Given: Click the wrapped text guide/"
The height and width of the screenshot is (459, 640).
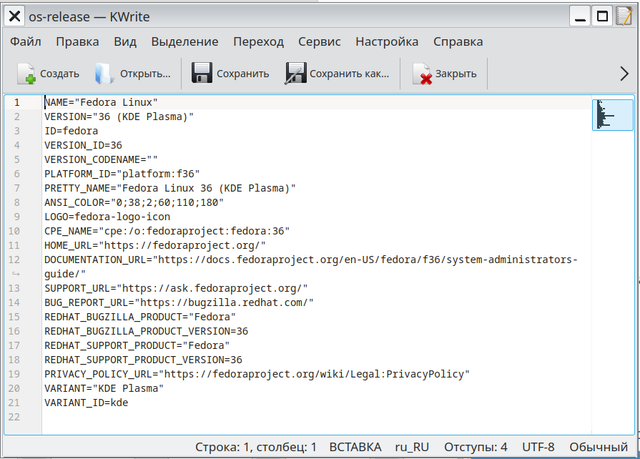Looking at the screenshot, I should [x=65, y=274].
